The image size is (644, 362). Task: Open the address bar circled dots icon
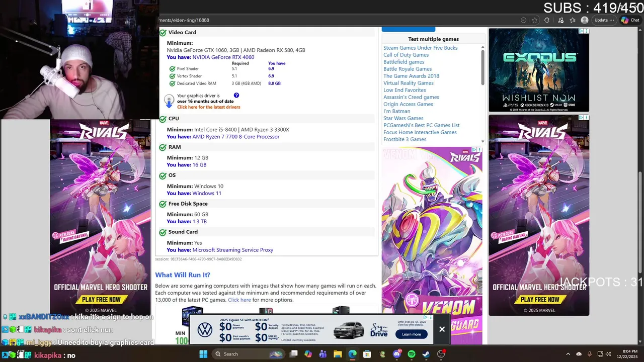point(524,20)
